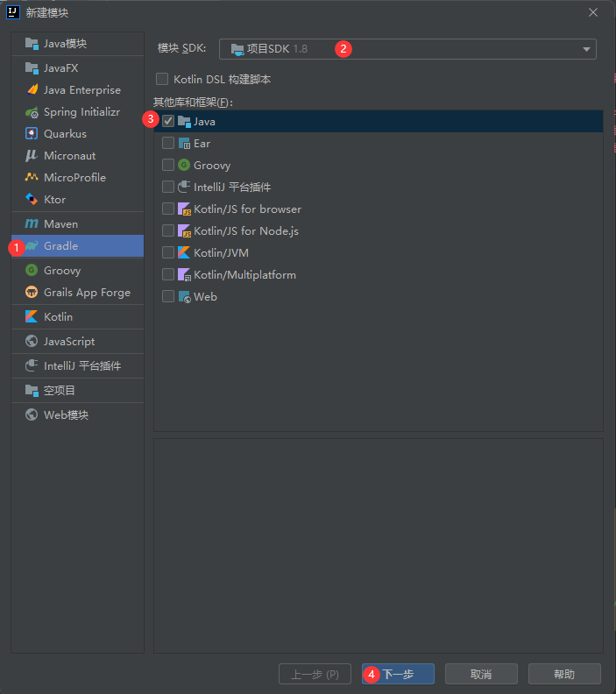616x694 pixels.
Task: Click the Java framework folder icon
Action: (184, 121)
